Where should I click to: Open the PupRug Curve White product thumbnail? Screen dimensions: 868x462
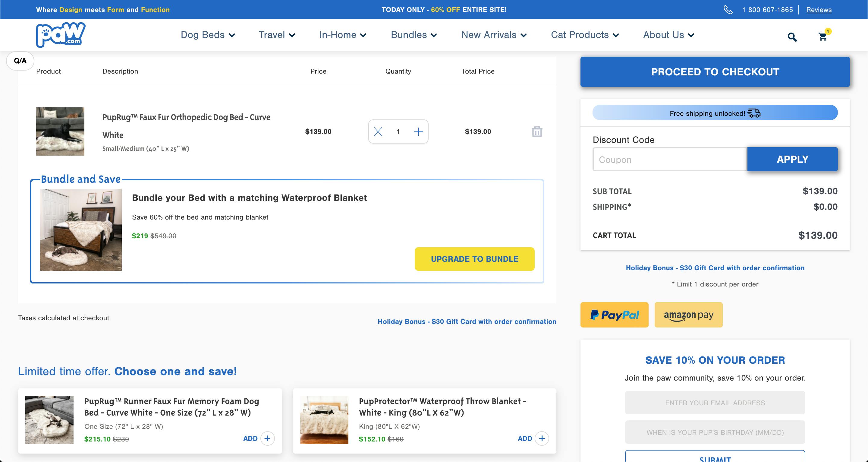click(x=60, y=131)
